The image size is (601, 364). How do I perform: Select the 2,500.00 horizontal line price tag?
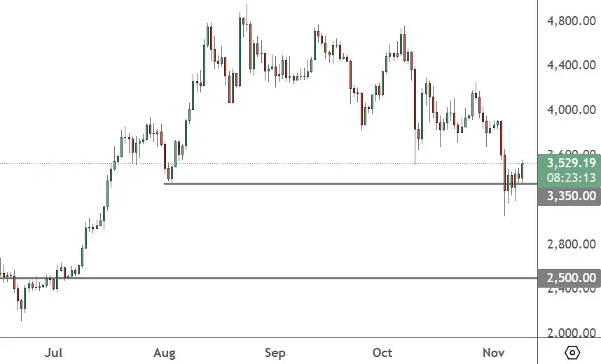pyautogui.click(x=568, y=279)
